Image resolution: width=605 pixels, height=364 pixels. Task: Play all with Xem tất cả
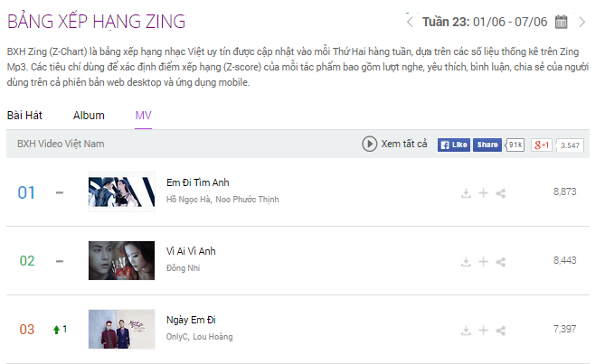point(395,144)
